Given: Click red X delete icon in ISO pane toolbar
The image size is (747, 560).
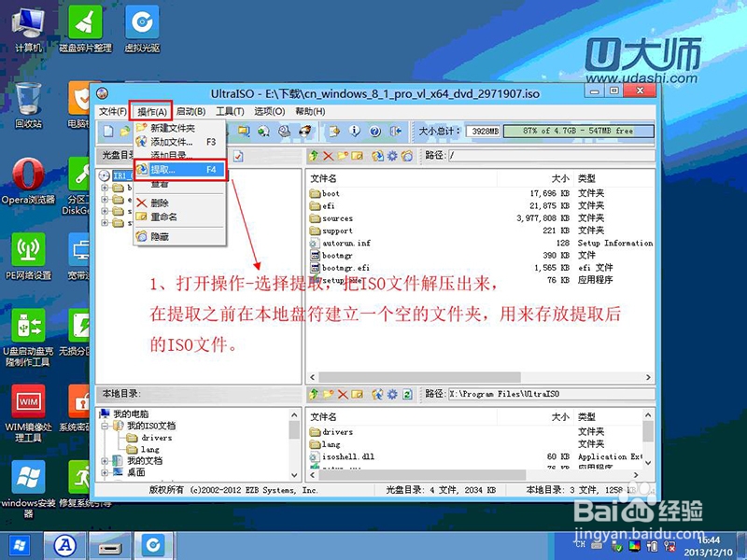Looking at the screenshot, I should (x=329, y=156).
